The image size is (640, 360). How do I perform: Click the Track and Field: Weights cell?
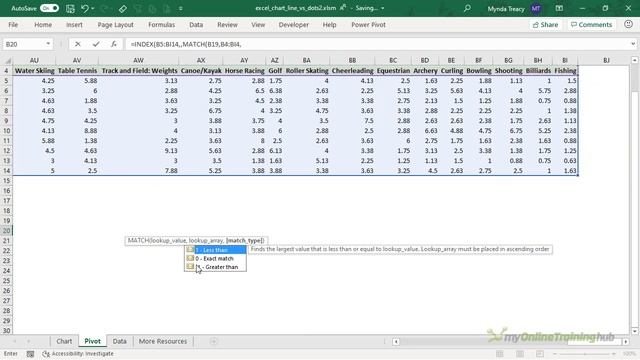139,71
